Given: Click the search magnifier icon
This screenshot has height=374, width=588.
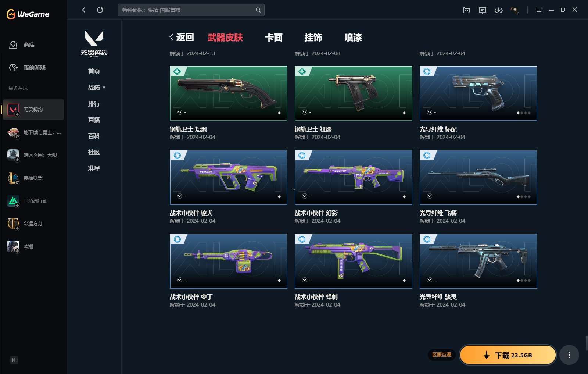Looking at the screenshot, I should [x=258, y=10].
